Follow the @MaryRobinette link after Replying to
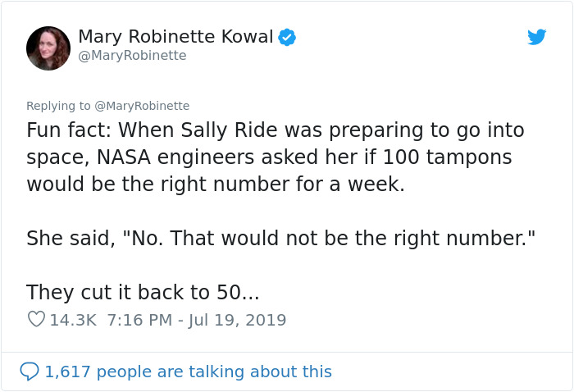The image size is (574, 392). pos(142,106)
